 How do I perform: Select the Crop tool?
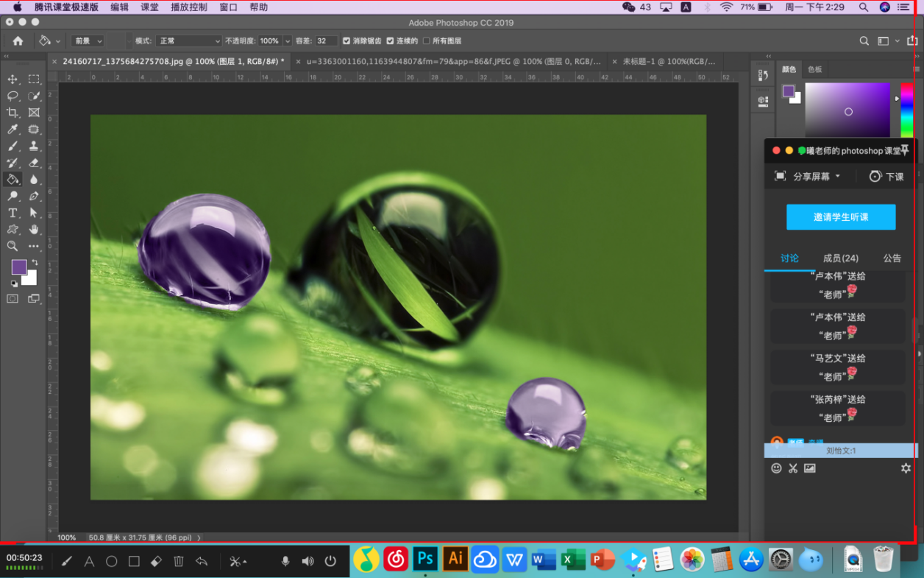pyautogui.click(x=13, y=113)
